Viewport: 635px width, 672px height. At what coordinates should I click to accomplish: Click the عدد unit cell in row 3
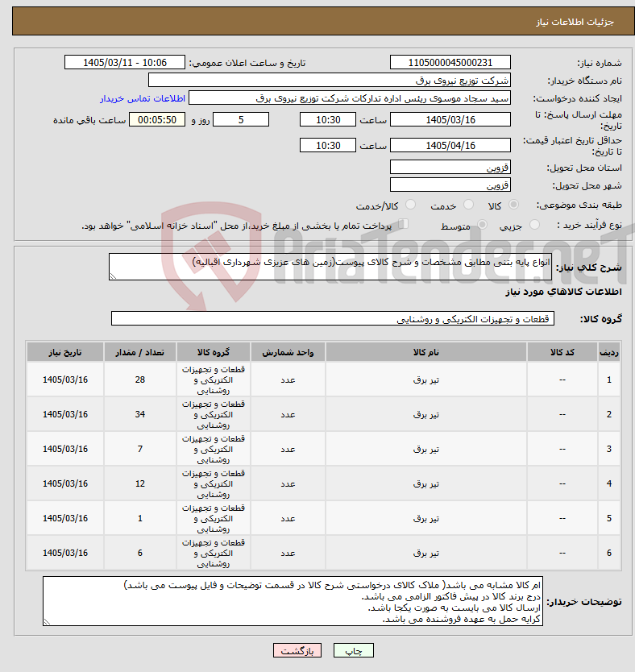tap(288, 449)
